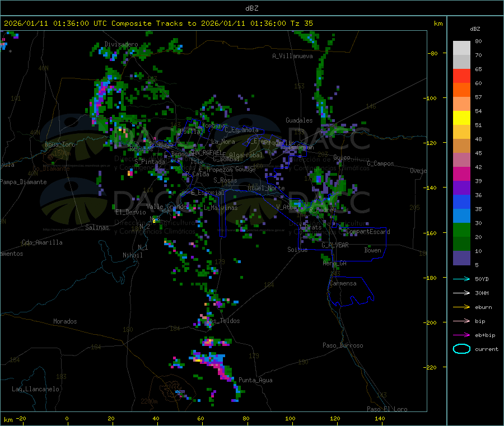This screenshot has height=426, width=504.
Task: Select the 'G_ALVEAR' city label
Action: point(335,245)
